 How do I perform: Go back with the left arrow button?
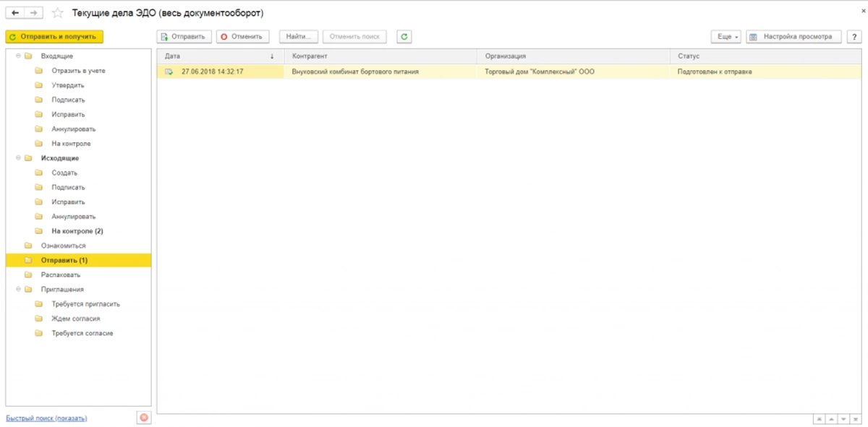point(15,13)
